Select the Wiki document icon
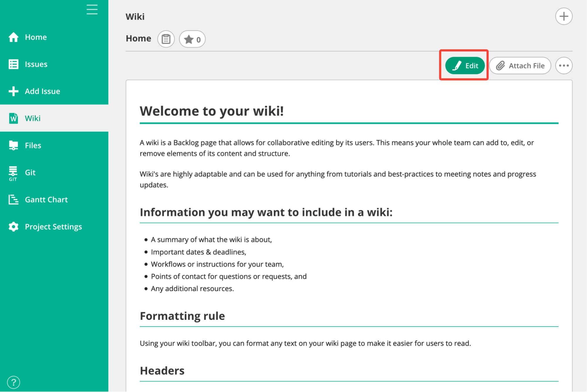This screenshot has width=587, height=392. coord(14,118)
